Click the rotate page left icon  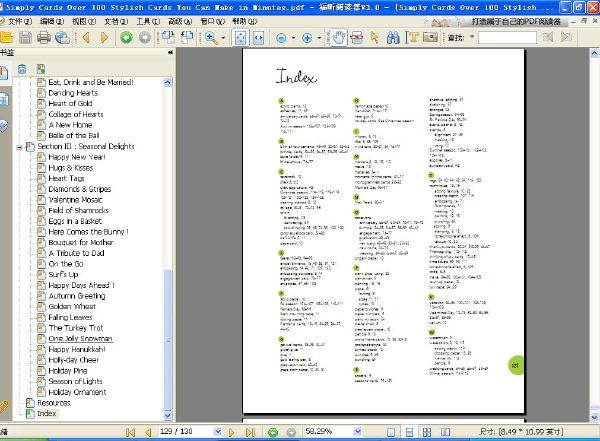click(x=168, y=38)
